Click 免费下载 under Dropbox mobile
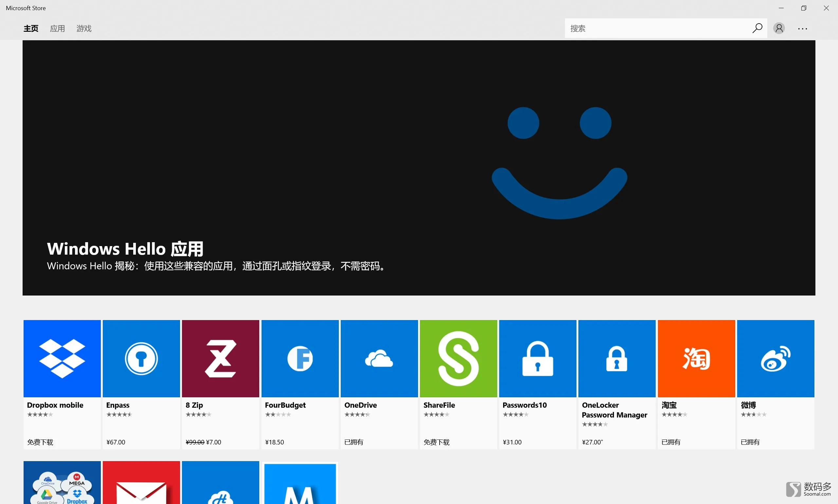The image size is (838, 504). click(40, 442)
